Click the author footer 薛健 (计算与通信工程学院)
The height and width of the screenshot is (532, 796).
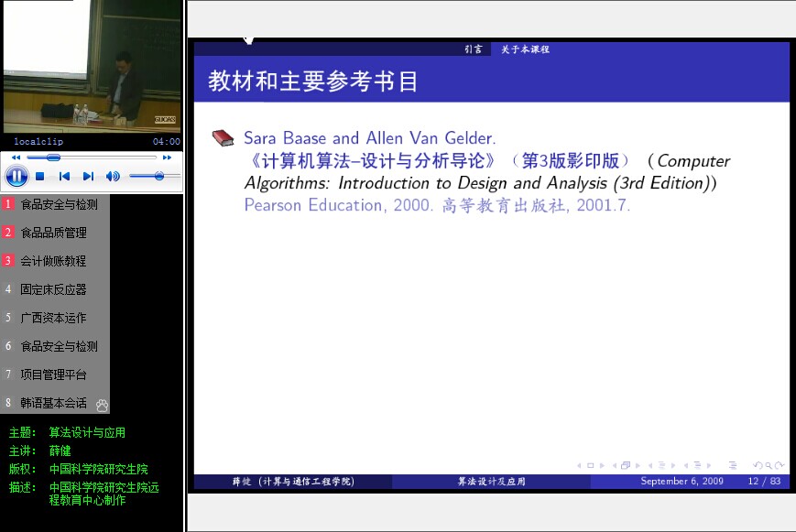[293, 482]
